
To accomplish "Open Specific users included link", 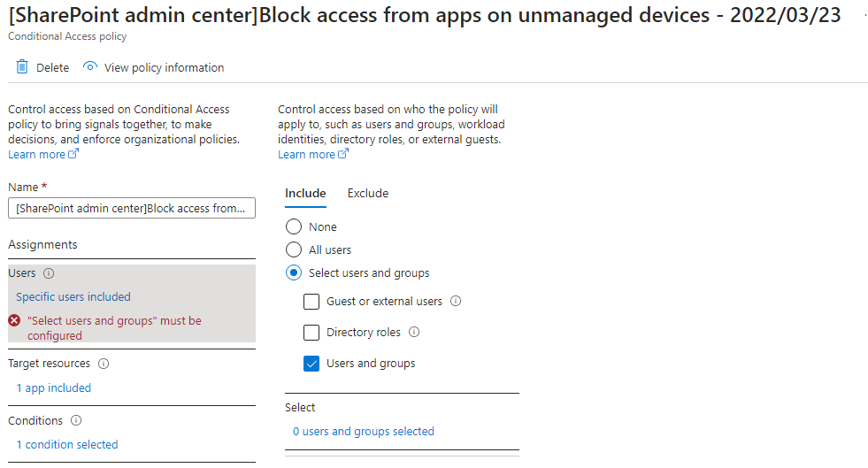I will 73,296.
